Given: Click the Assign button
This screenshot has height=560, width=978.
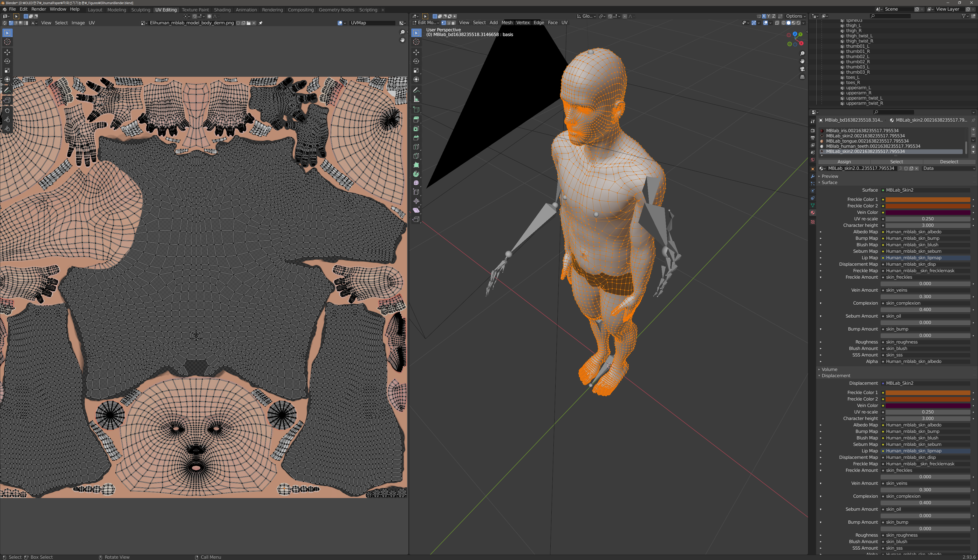Looking at the screenshot, I should click(844, 162).
